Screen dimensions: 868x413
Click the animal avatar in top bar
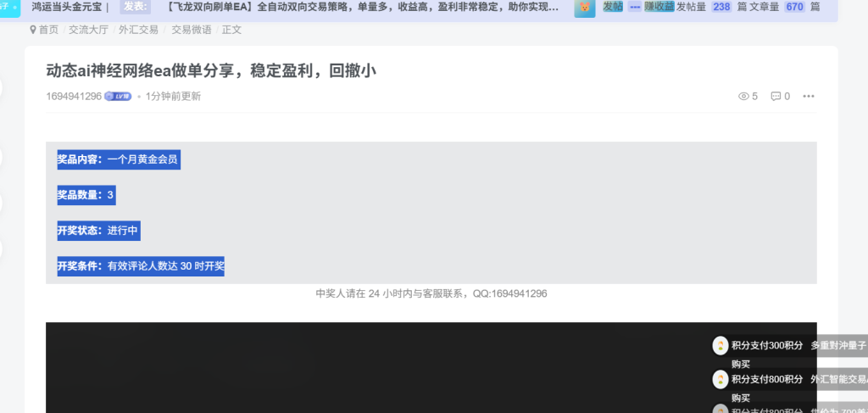585,8
